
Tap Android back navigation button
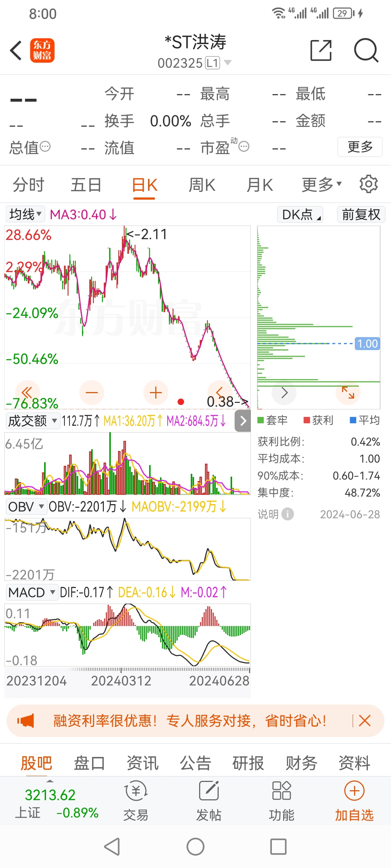(112, 847)
